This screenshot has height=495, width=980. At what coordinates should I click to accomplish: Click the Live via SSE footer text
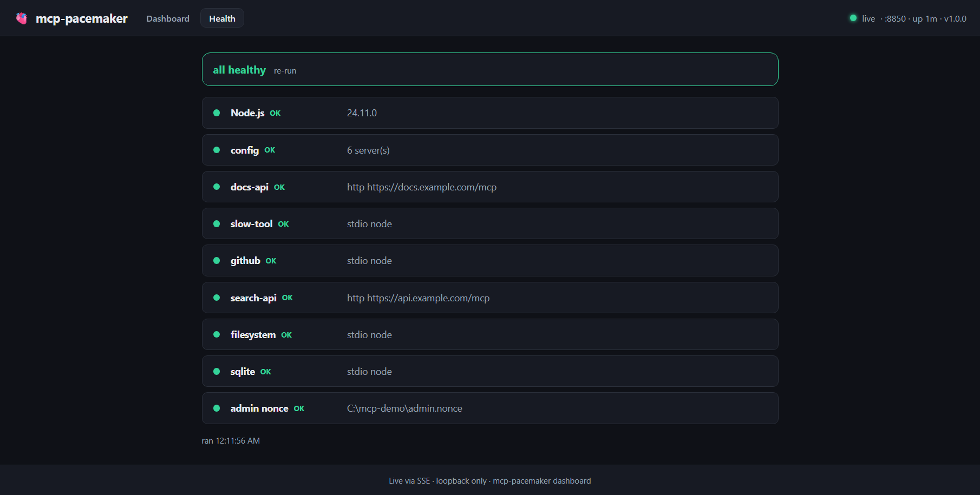coord(409,480)
